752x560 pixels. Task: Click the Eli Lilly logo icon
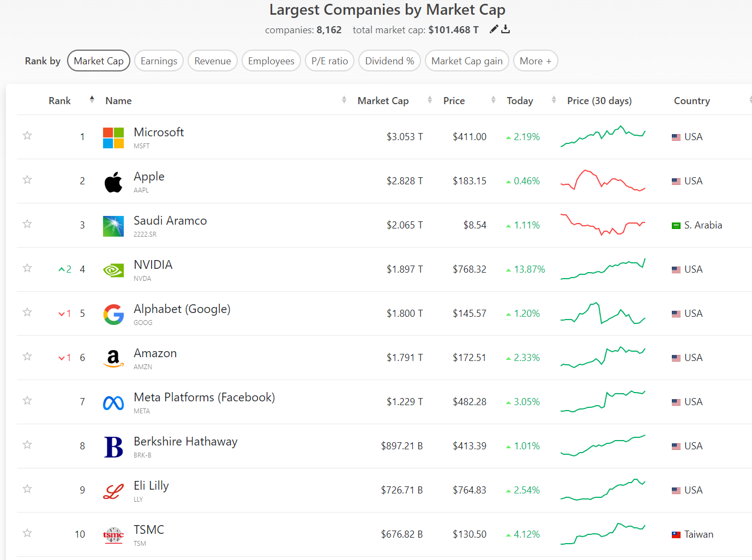tap(113, 491)
